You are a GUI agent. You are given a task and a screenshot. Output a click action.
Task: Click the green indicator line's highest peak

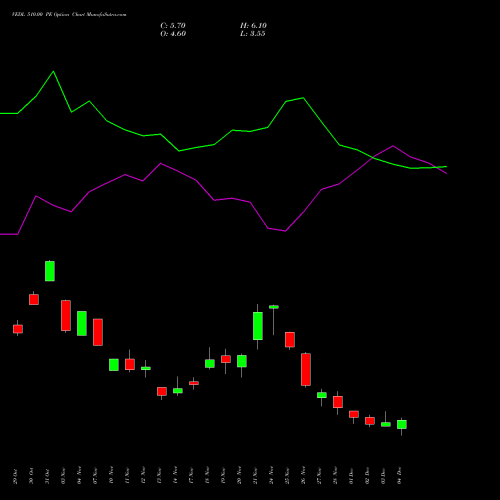54,72
